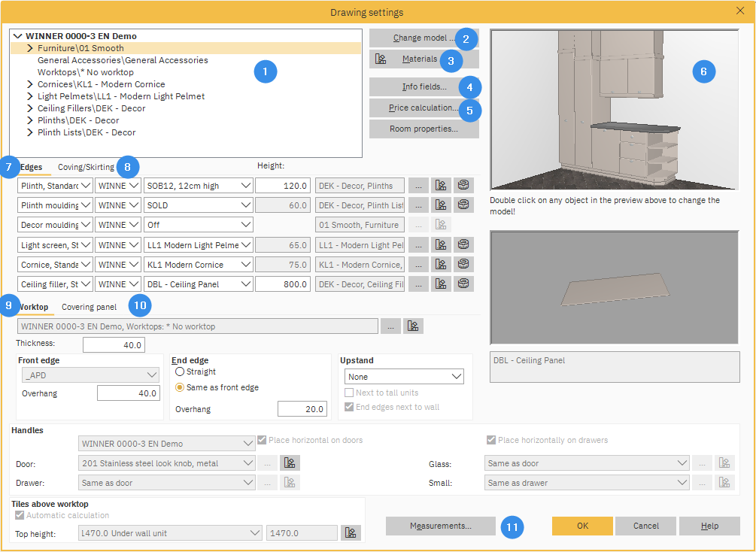
Task: Select the Straight end edge option
Action: click(180, 372)
